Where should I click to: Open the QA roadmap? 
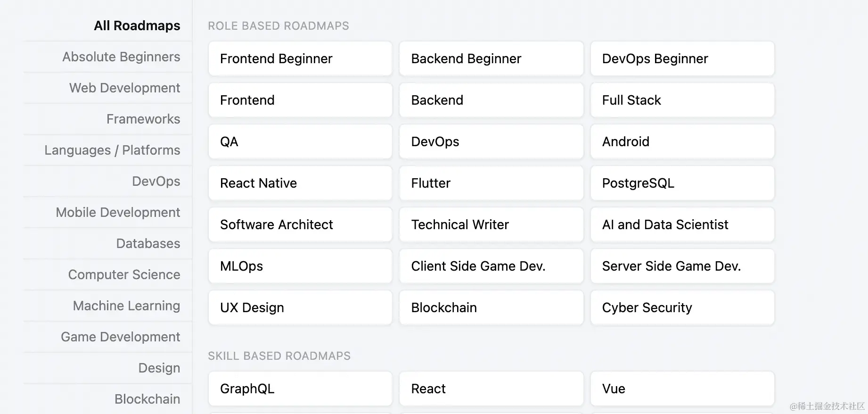tap(300, 141)
